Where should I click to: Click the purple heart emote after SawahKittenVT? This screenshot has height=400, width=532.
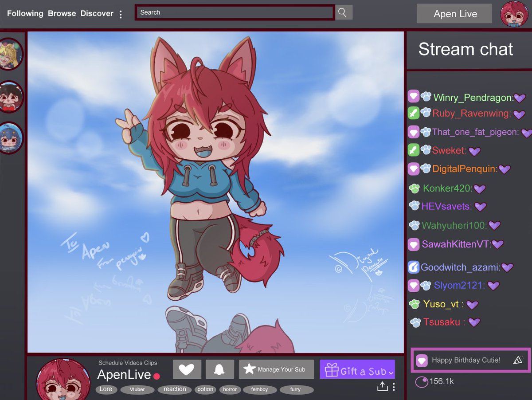tap(498, 244)
